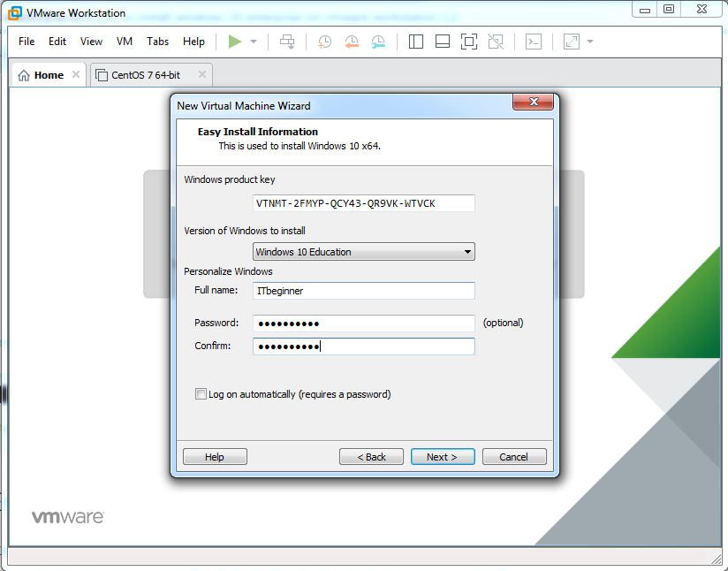Open the snapshot manager icon
Image resolution: width=728 pixels, height=571 pixels.
click(x=378, y=42)
